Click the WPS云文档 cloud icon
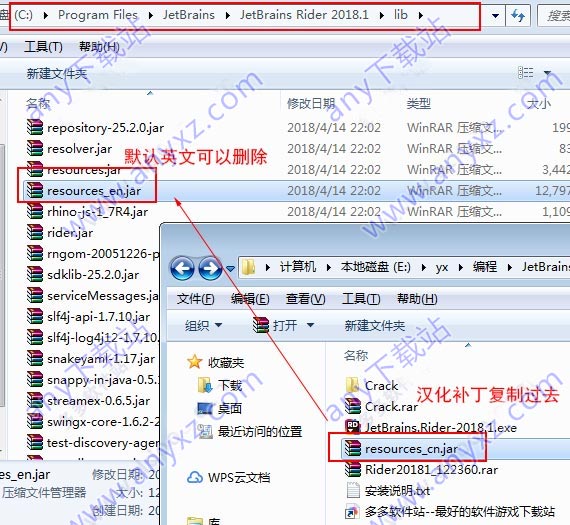570x525 pixels. pyautogui.click(x=194, y=477)
